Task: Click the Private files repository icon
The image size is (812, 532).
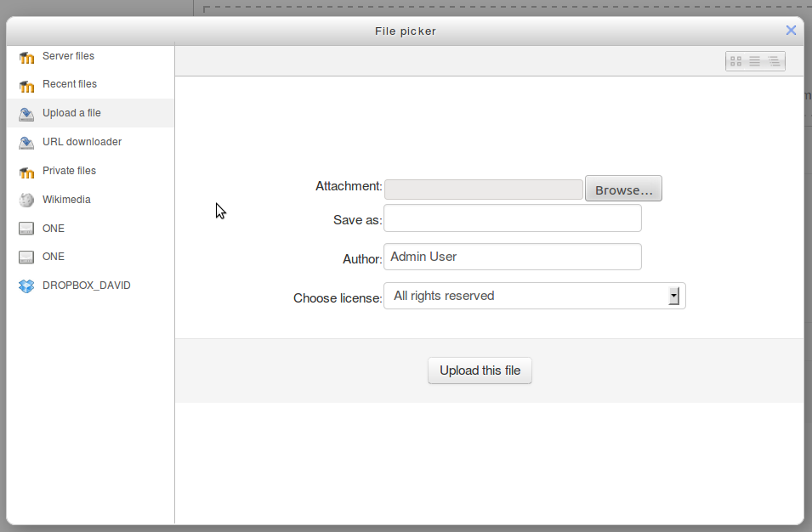Action: pyautogui.click(x=26, y=172)
